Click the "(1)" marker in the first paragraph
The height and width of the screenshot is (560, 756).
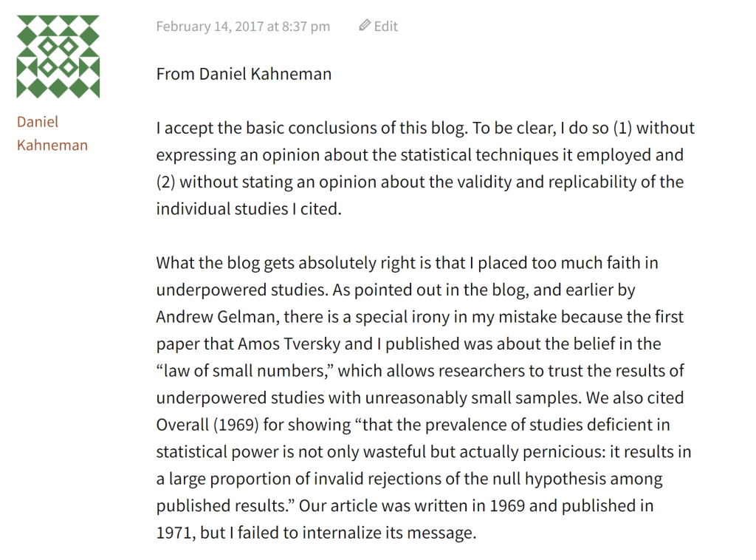622,128
